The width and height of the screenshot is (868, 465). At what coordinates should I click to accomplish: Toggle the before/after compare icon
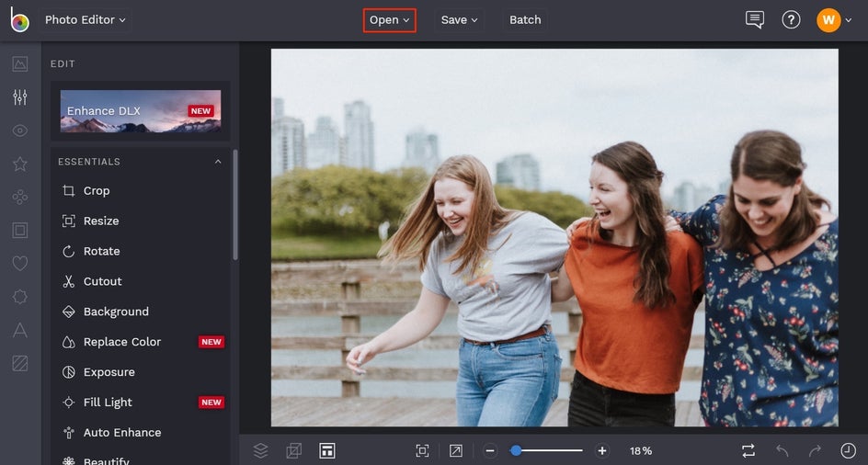click(748, 450)
